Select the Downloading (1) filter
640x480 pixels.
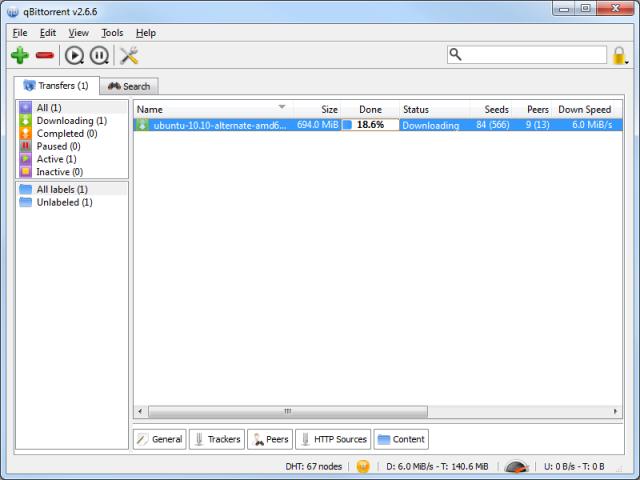coord(71,121)
